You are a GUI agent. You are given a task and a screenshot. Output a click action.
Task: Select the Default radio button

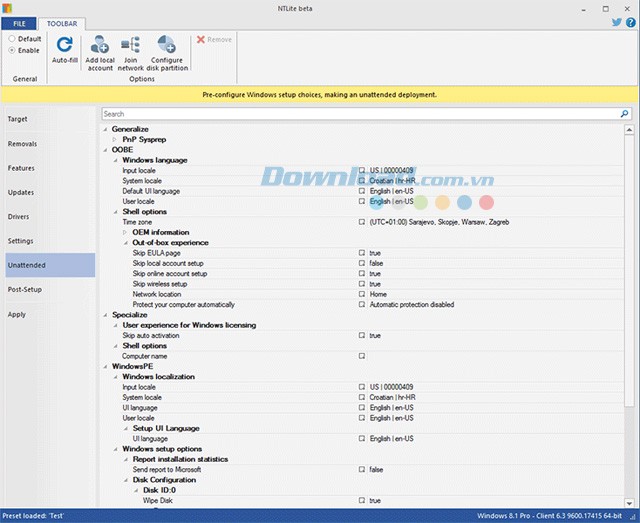pos(12,38)
